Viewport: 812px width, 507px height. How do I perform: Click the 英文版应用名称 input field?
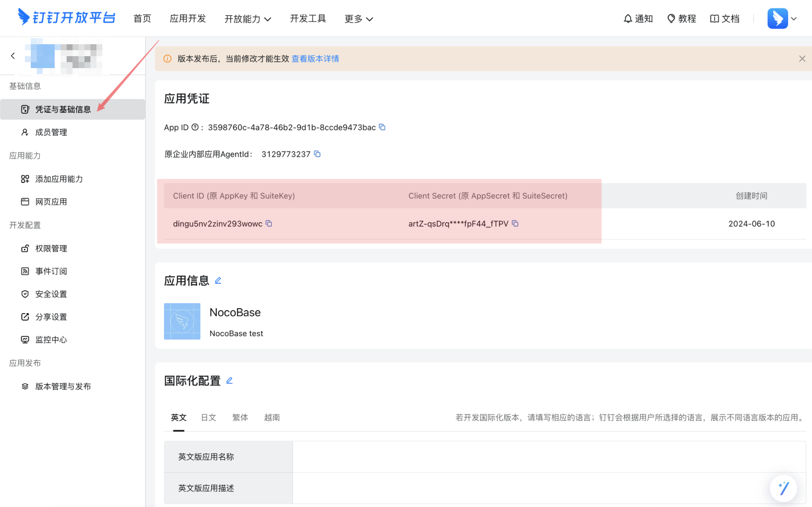click(x=549, y=457)
